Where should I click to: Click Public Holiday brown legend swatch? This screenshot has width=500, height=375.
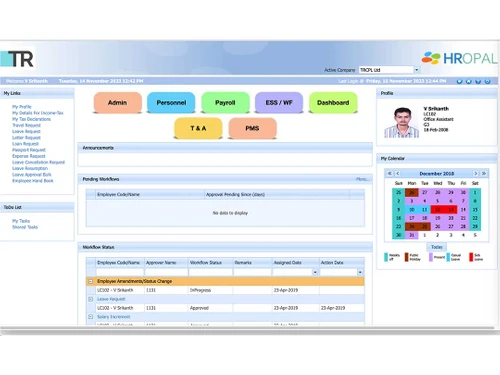[x=406, y=257]
